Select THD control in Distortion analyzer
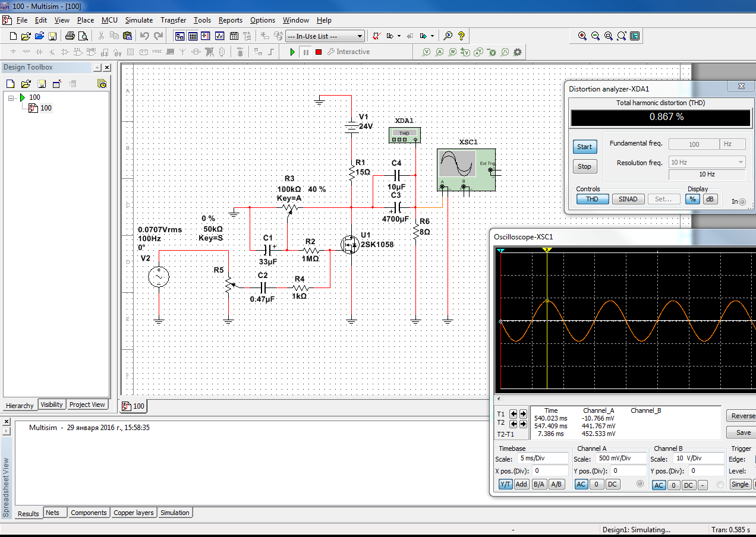The width and height of the screenshot is (756, 537). pos(592,199)
